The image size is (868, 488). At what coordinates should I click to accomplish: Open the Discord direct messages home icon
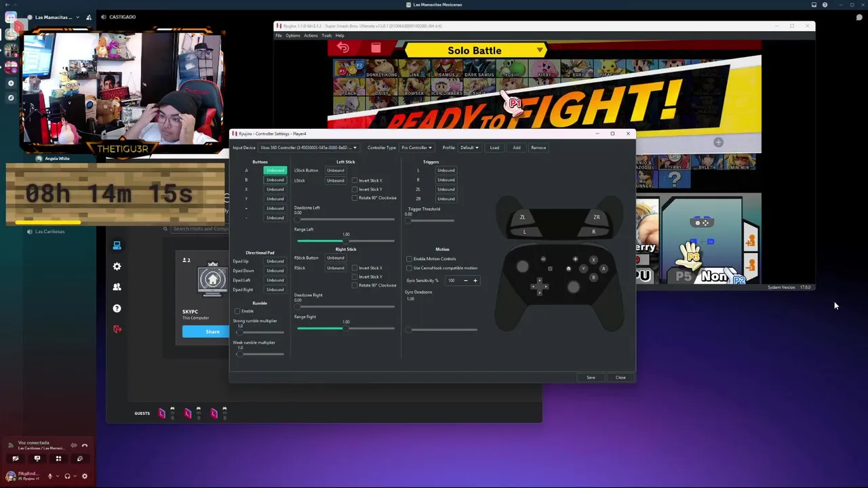(x=10, y=18)
